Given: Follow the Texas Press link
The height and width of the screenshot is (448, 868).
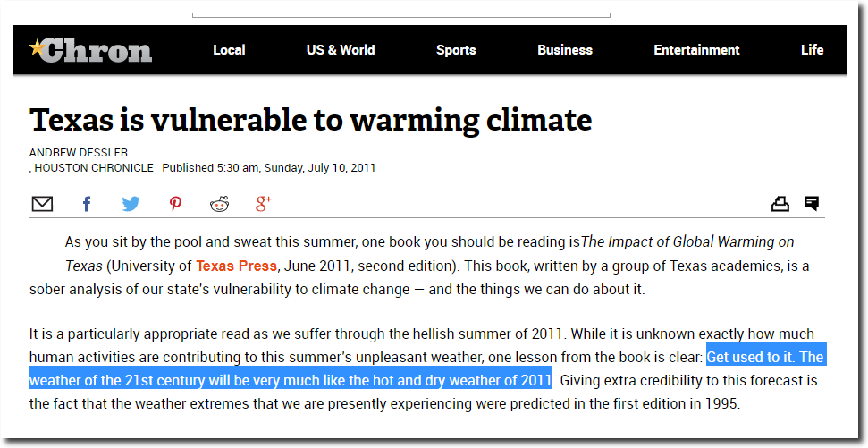Looking at the screenshot, I should click(x=236, y=266).
